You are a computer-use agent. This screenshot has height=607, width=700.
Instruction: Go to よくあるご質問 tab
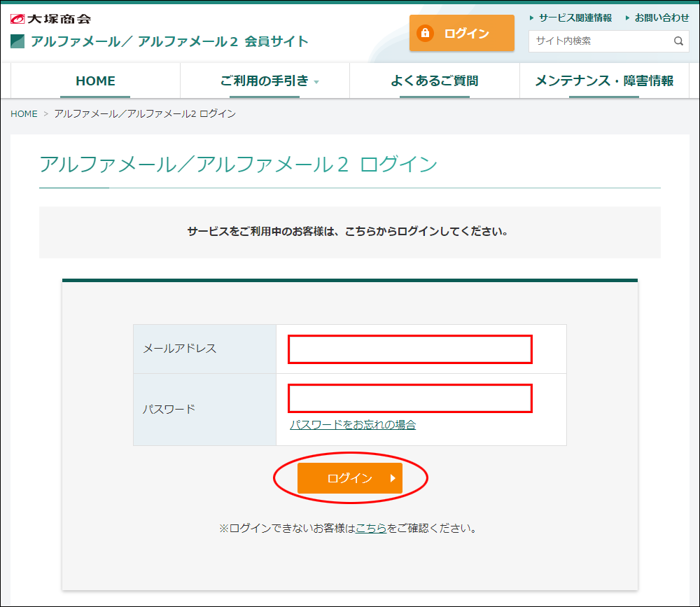pos(435,81)
